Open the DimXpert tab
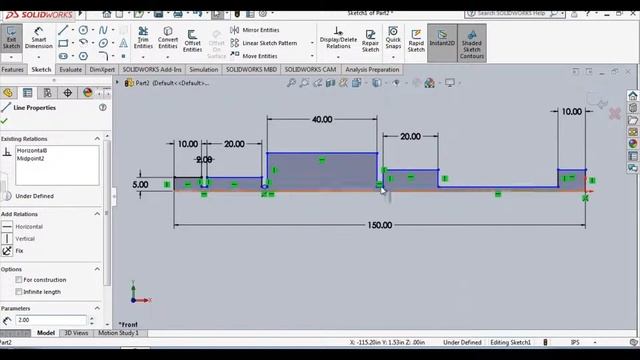 (102, 69)
